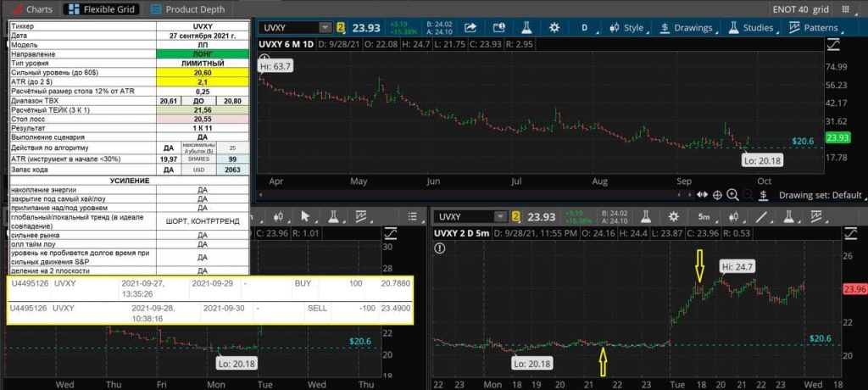868x390 pixels.
Task: Open the screen-with-clock icon on top chart toolbar
Action: click(498, 28)
